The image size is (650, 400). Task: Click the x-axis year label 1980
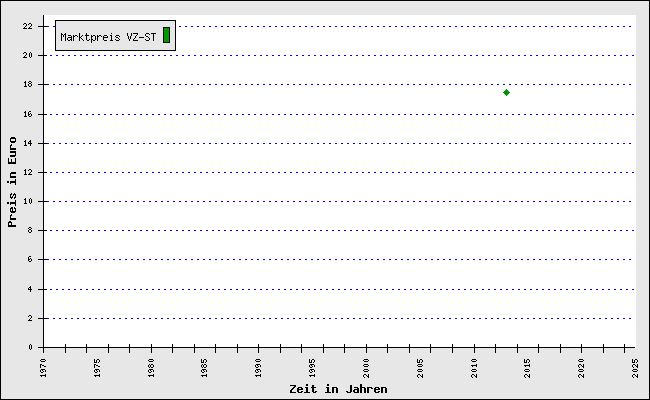pos(151,368)
